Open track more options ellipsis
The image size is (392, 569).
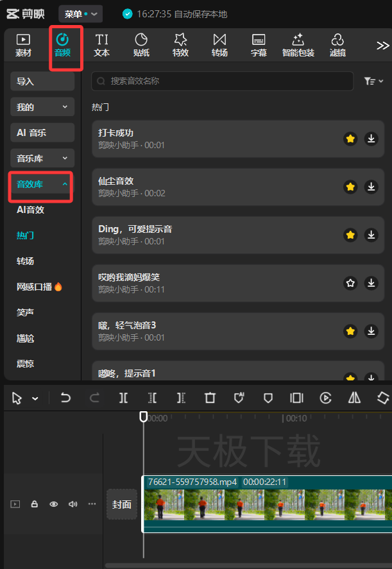click(92, 504)
